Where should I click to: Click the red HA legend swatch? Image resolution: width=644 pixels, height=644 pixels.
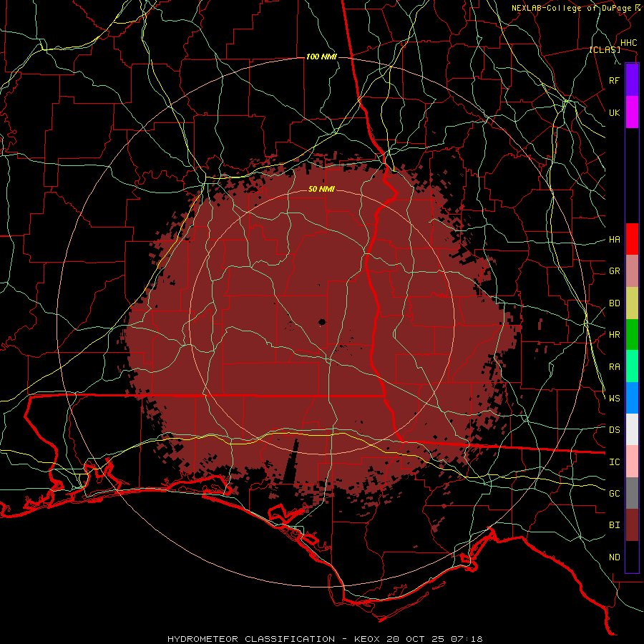[632, 239]
